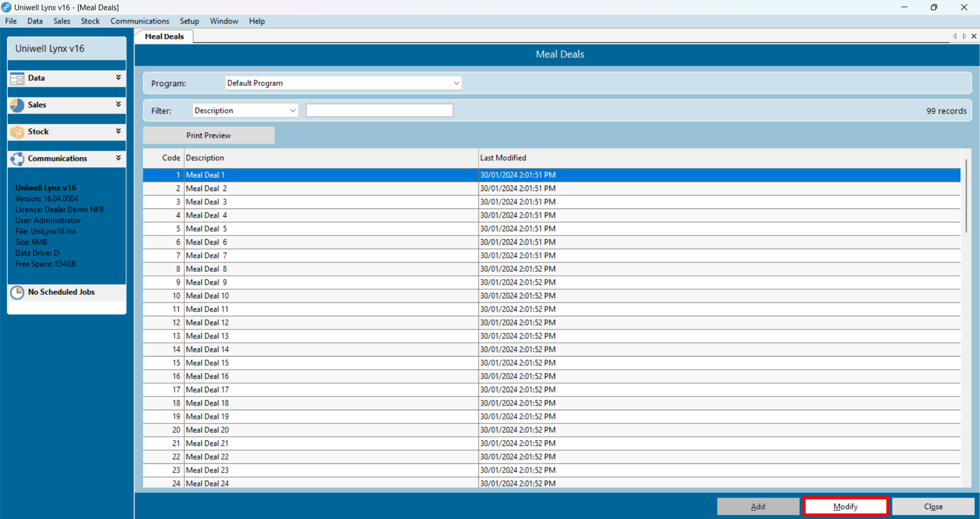The height and width of the screenshot is (519, 980).
Task: Click the Stock box icon
Action: 17,132
